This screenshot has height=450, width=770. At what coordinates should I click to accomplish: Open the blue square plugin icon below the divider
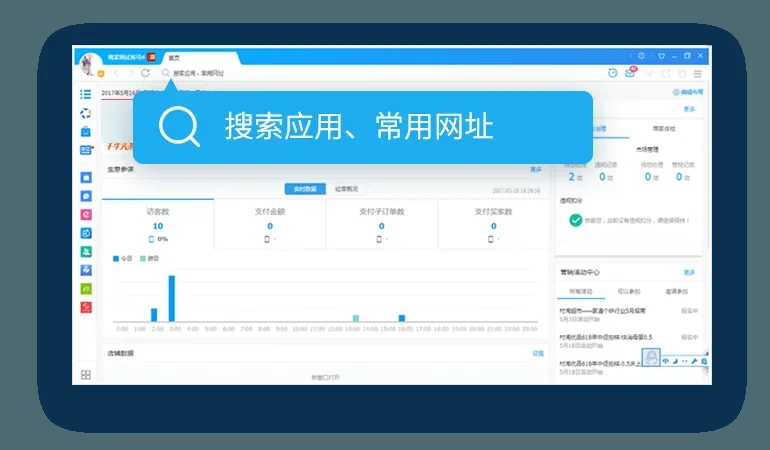click(86, 177)
